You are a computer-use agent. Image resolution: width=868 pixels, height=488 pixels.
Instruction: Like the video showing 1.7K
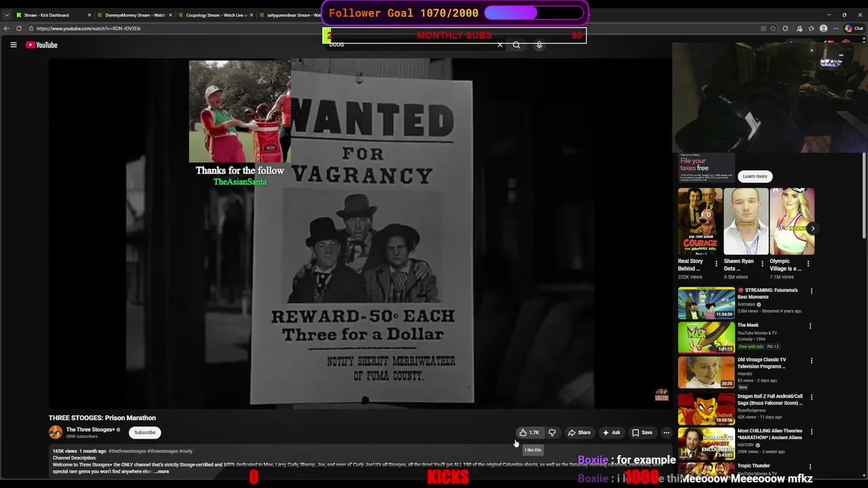pyautogui.click(x=530, y=432)
